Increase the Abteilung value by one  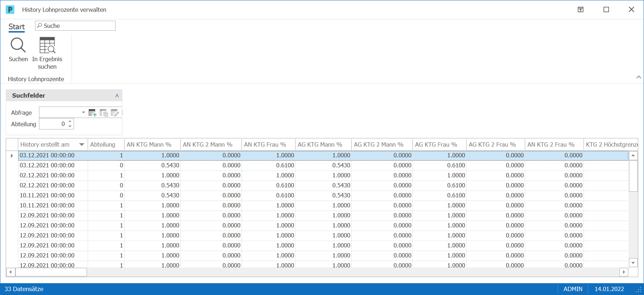pyautogui.click(x=70, y=122)
